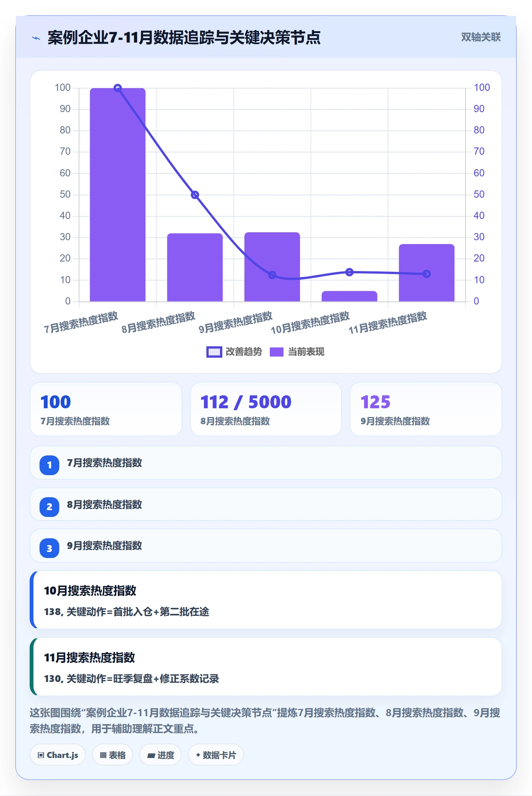This screenshot has width=532, height=796.
Task: Click the icon inside the Chart.js tag
Action: coord(41,755)
